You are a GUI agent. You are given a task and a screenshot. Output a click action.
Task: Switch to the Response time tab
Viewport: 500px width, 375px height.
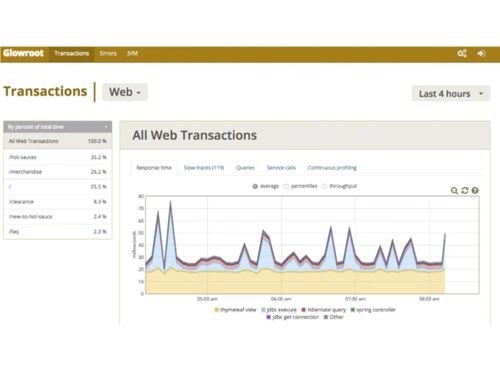154,168
